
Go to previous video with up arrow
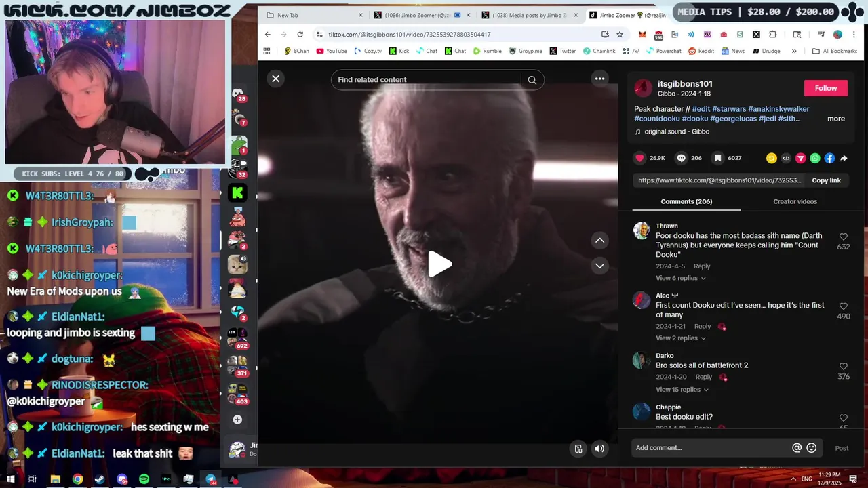(599, 240)
